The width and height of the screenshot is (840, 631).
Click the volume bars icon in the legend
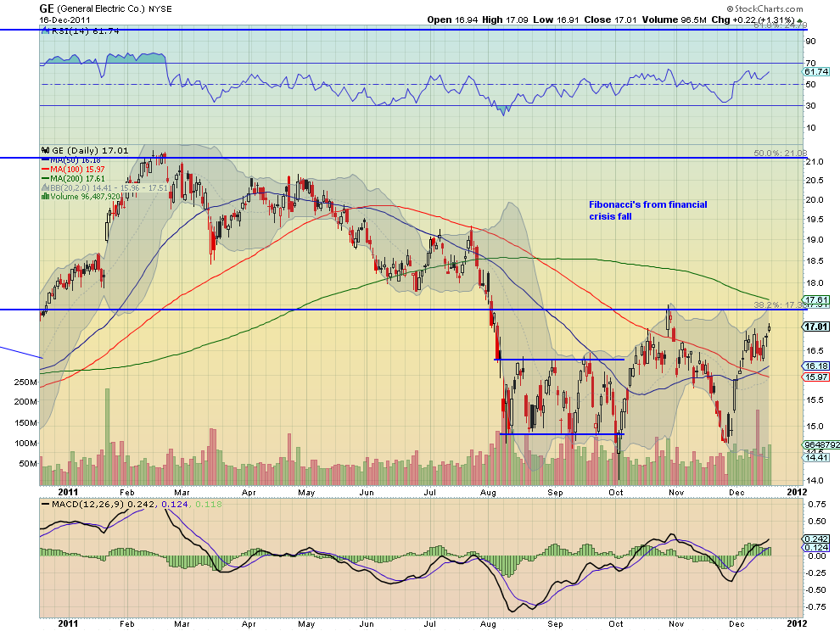point(46,197)
